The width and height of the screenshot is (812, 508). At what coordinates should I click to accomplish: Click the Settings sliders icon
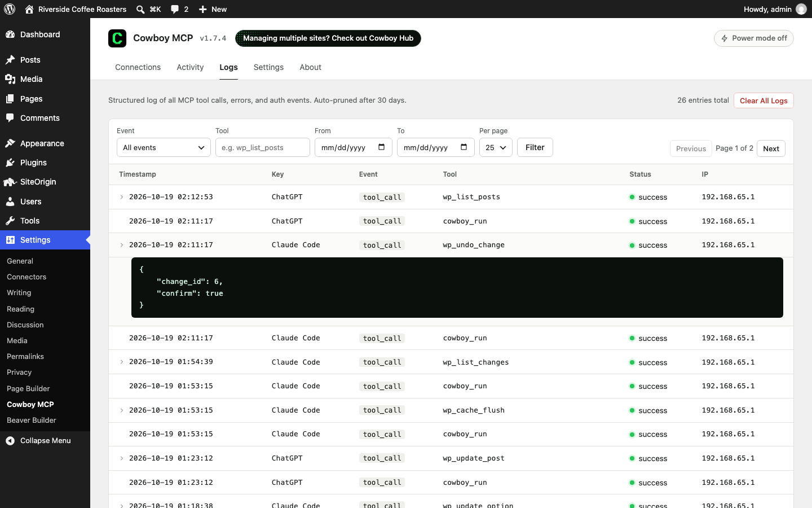pyautogui.click(x=10, y=240)
